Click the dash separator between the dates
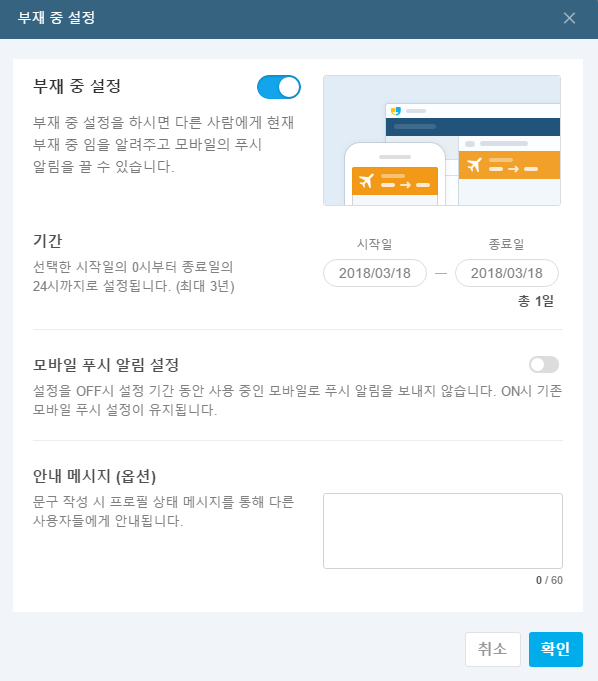 441,274
